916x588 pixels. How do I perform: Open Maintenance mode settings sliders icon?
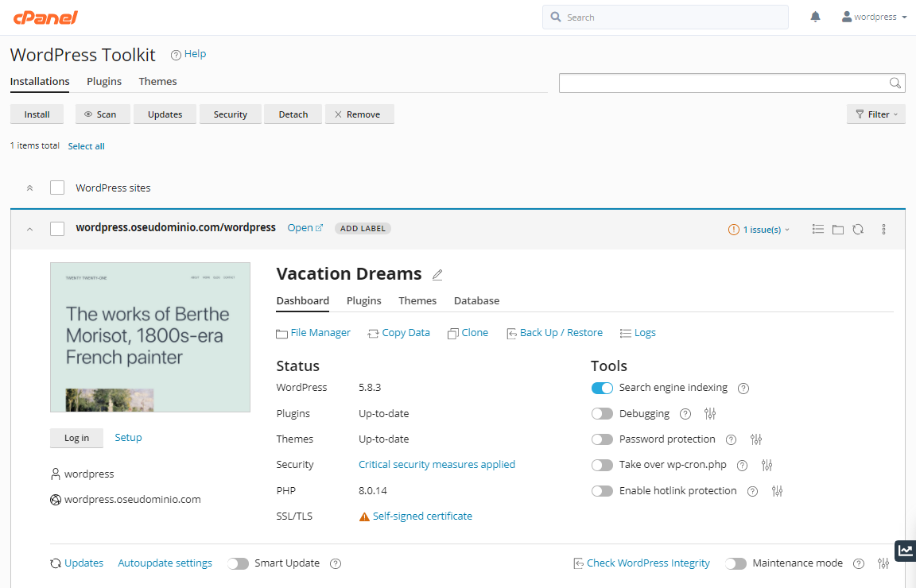click(883, 563)
